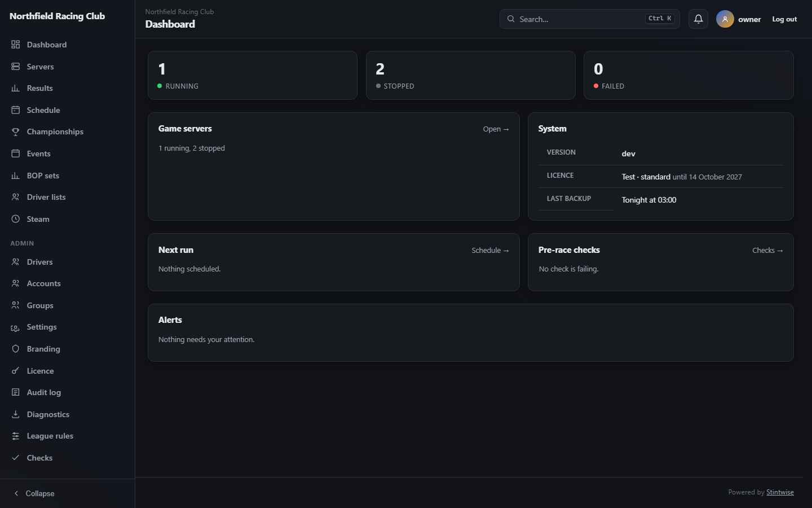This screenshot has height=508, width=812.
Task: Click the Events calendar icon
Action: coord(16,154)
